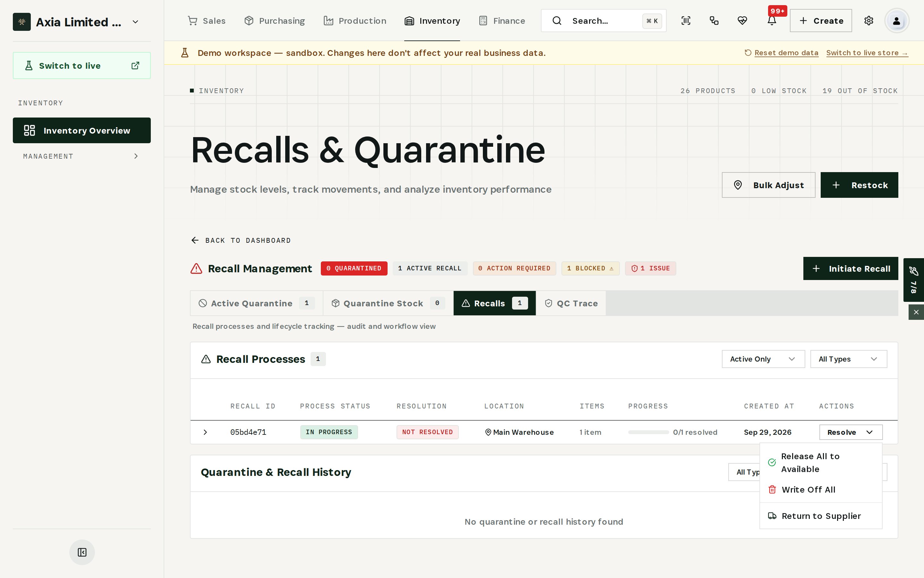The width and height of the screenshot is (924, 578).
Task: Expand the Management sidebar section
Action: pyautogui.click(x=81, y=156)
